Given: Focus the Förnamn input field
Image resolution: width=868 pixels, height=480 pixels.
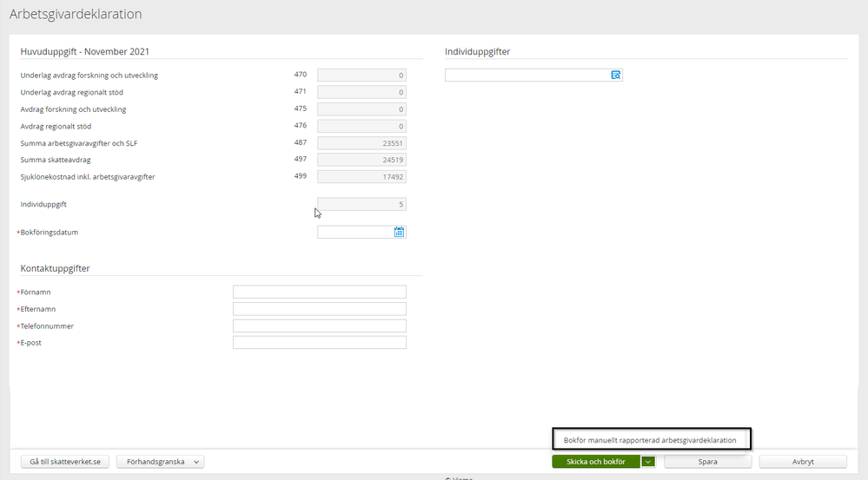Looking at the screenshot, I should pos(319,292).
